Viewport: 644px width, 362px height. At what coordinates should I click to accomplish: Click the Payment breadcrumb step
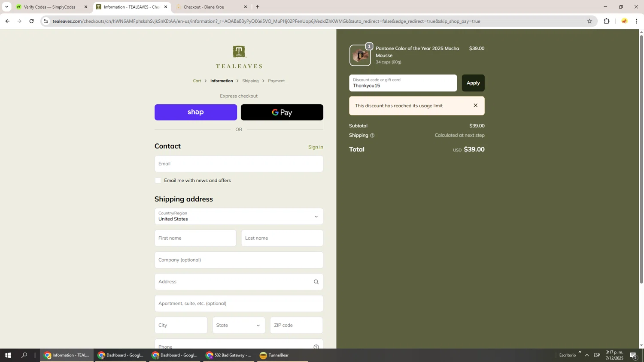tap(276, 81)
